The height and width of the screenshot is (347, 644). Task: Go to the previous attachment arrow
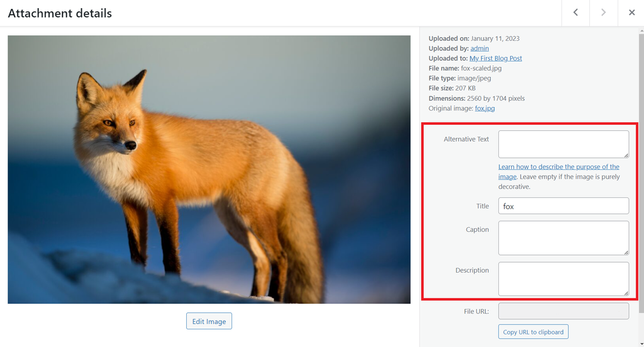point(575,13)
